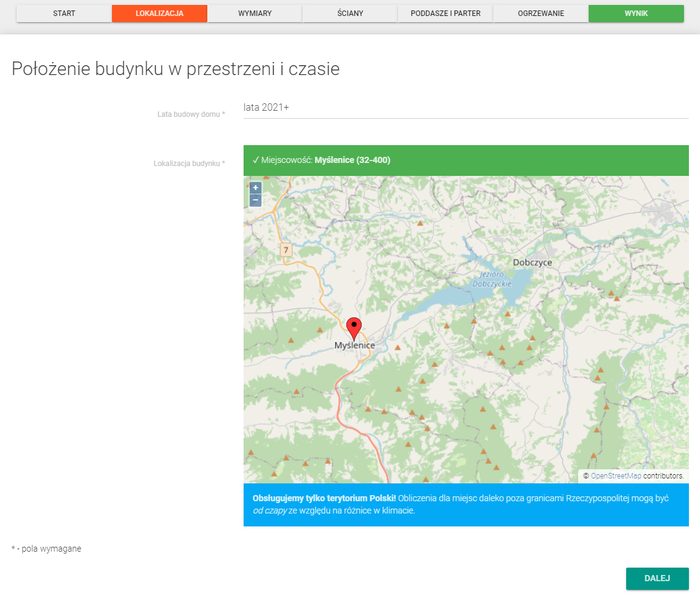This screenshot has height=607, width=700.
Task: Click the green Miejscowość Myślenice banner
Action: (466, 161)
